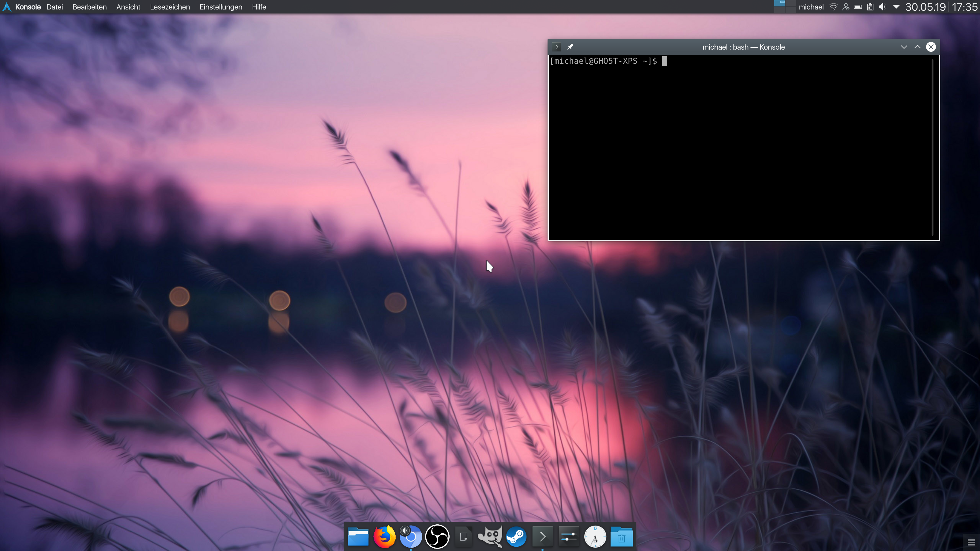The height and width of the screenshot is (551, 980).
Task: Click the Lesezeichen menu item
Action: pyautogui.click(x=170, y=7)
